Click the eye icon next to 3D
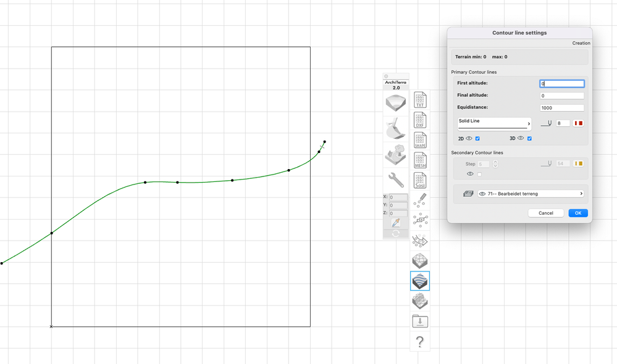617x364 pixels. point(521,138)
